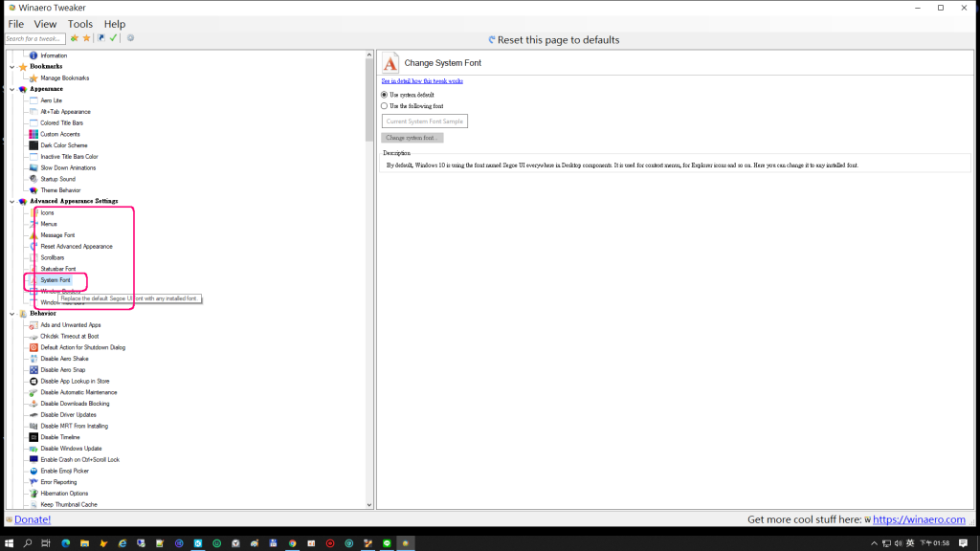This screenshot has height=551, width=980.
Task: Click the Startup Sound icon
Action: click(33, 179)
